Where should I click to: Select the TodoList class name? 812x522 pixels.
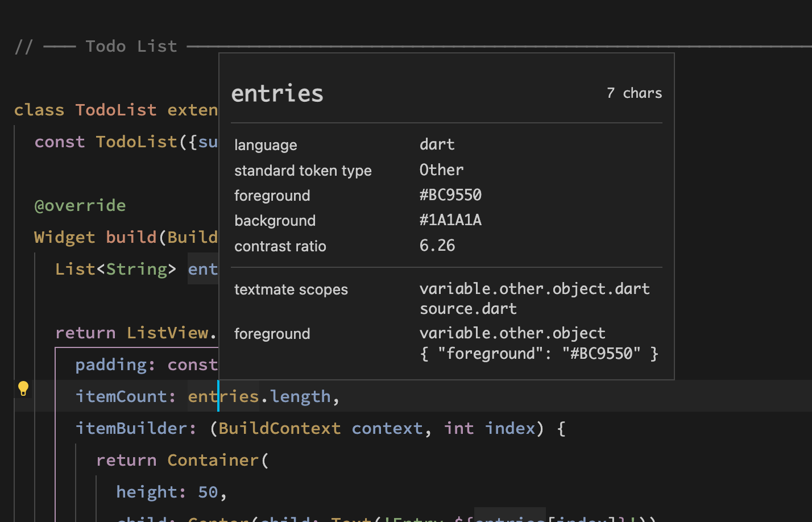pyautogui.click(x=115, y=109)
